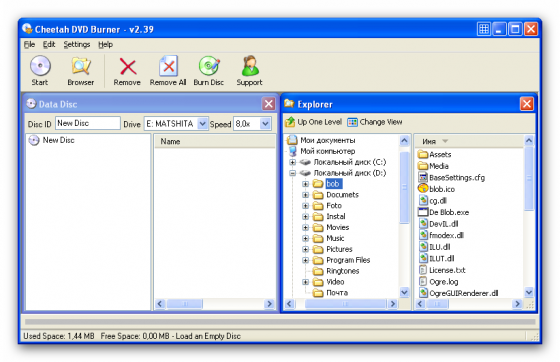560x362 pixels.
Task: Expand the bob folder node
Action: [x=305, y=184]
